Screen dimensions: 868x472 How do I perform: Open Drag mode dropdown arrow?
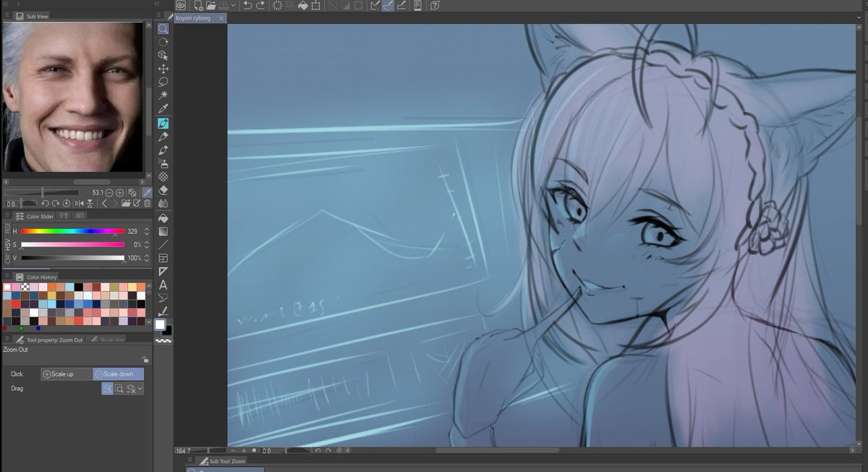(140, 389)
